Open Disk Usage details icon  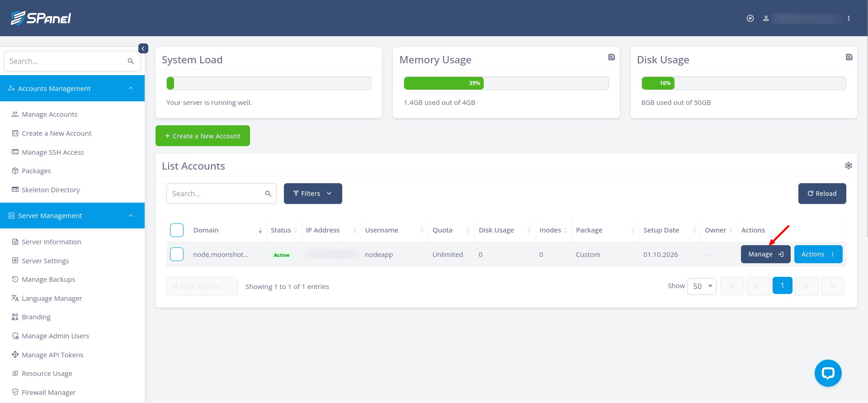(849, 57)
